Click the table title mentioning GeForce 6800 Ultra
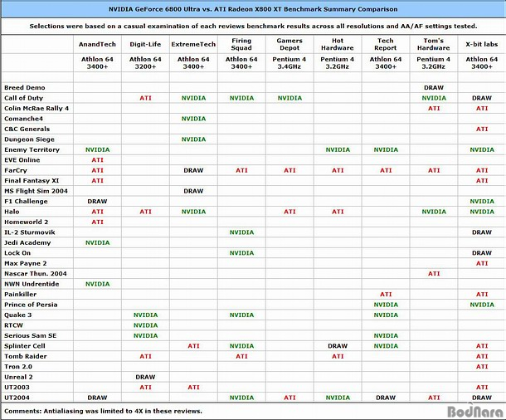506x420 pixels. pyautogui.click(x=253, y=9)
